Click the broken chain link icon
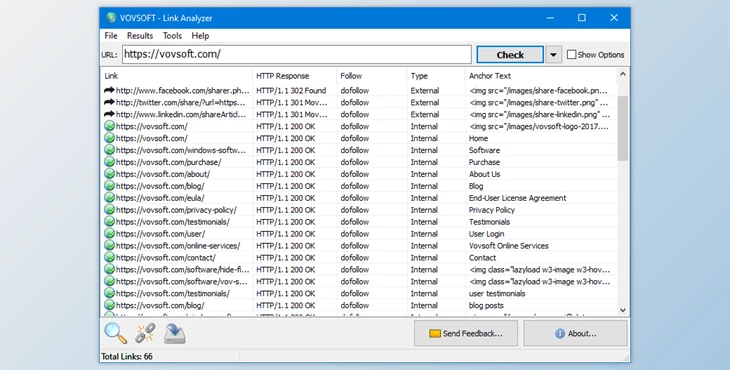 [x=145, y=333]
